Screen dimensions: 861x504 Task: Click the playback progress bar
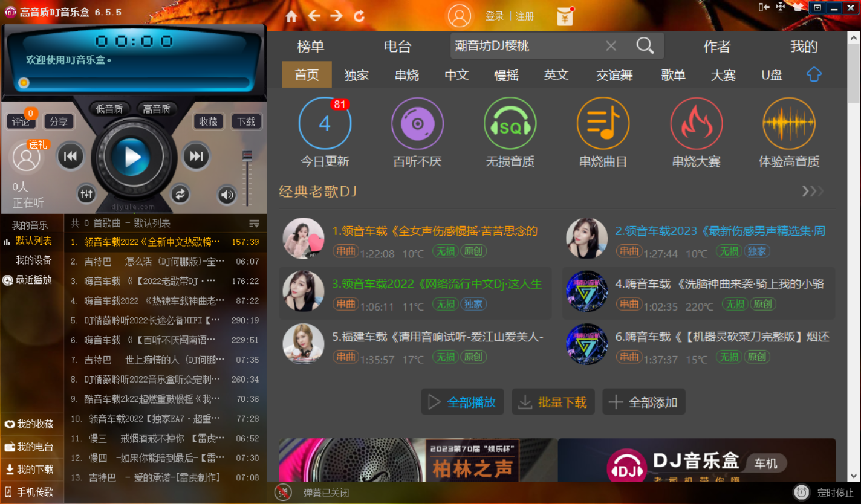pos(133,83)
